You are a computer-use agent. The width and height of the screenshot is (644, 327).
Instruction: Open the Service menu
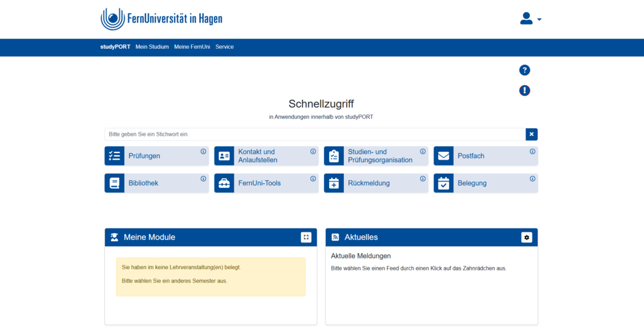coord(224,47)
